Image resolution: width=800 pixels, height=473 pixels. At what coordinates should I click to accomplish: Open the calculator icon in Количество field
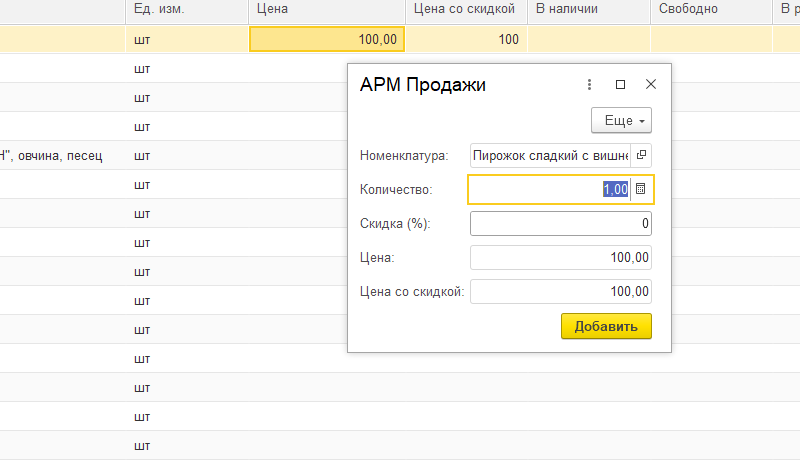coord(641,189)
